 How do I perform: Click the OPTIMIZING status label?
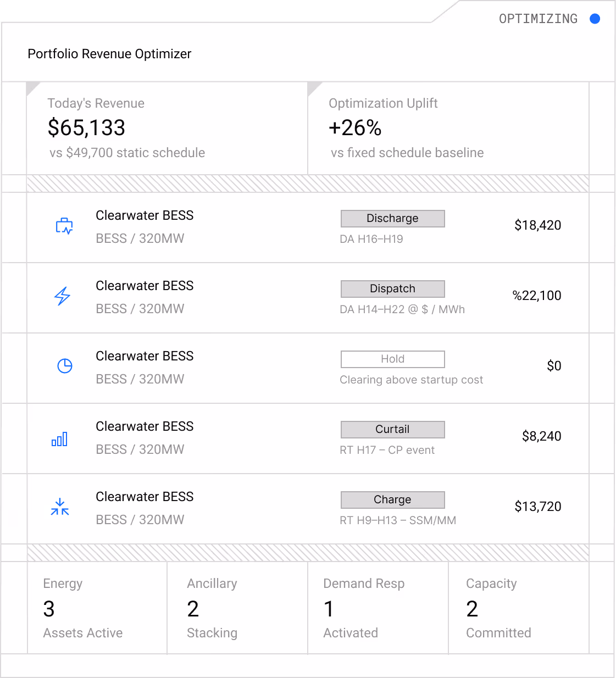(539, 19)
